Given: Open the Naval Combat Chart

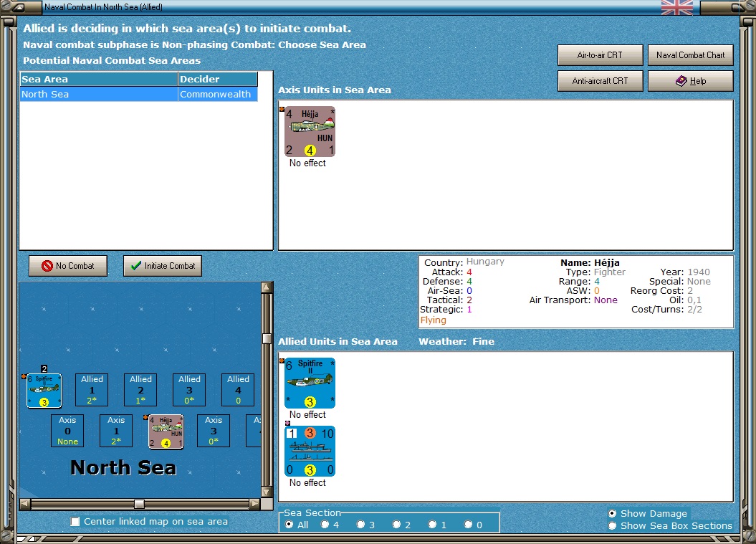Looking at the screenshot, I should (x=690, y=55).
